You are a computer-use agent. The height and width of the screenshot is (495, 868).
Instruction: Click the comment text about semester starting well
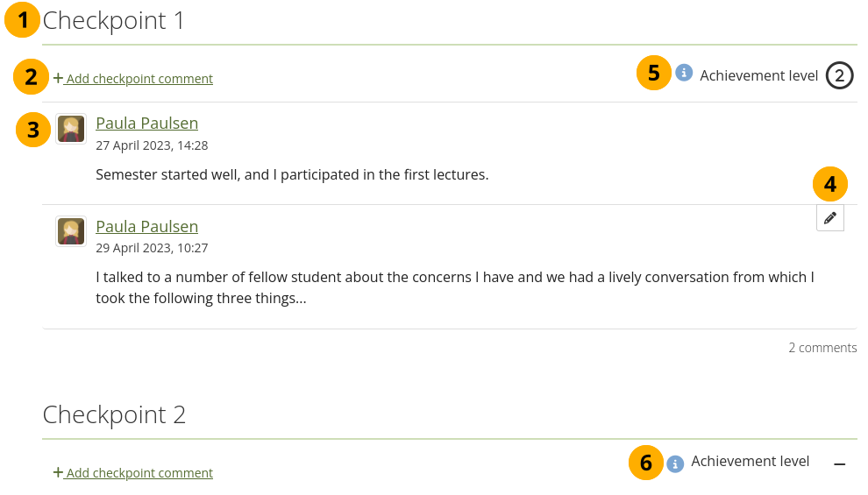(291, 174)
